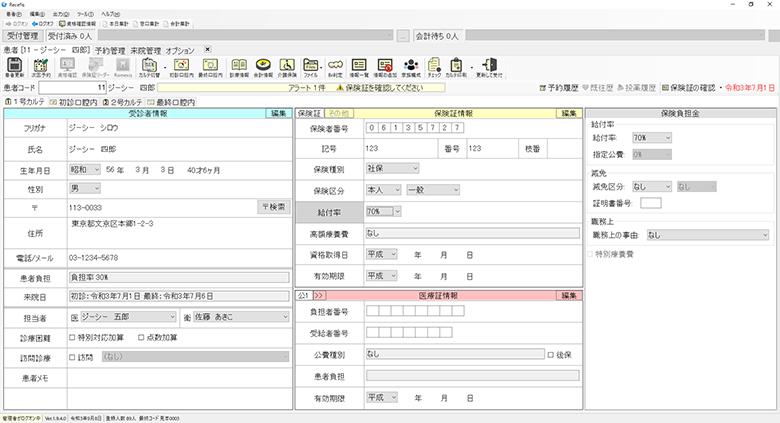Screen dimensions: 780x423
Task: Click the 患者メモ field
Action: tap(180, 378)
